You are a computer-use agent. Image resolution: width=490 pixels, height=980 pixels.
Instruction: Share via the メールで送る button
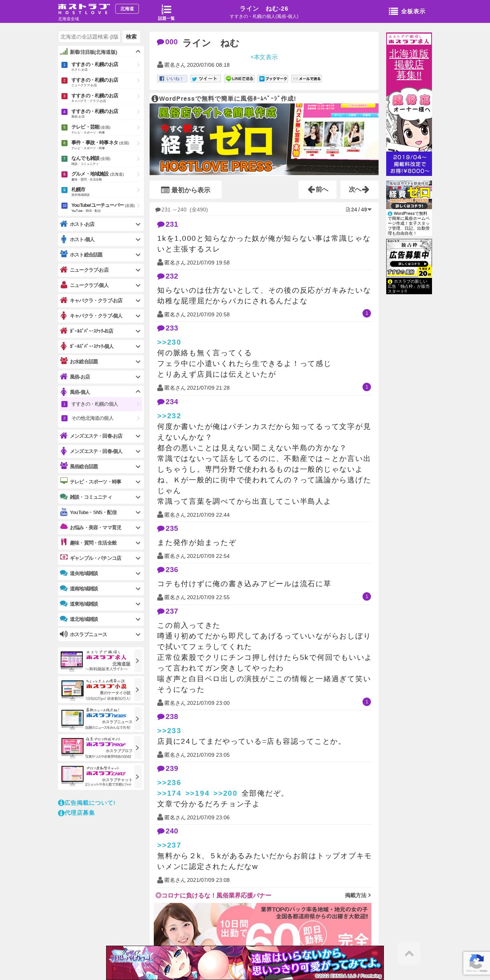pyautogui.click(x=306, y=79)
